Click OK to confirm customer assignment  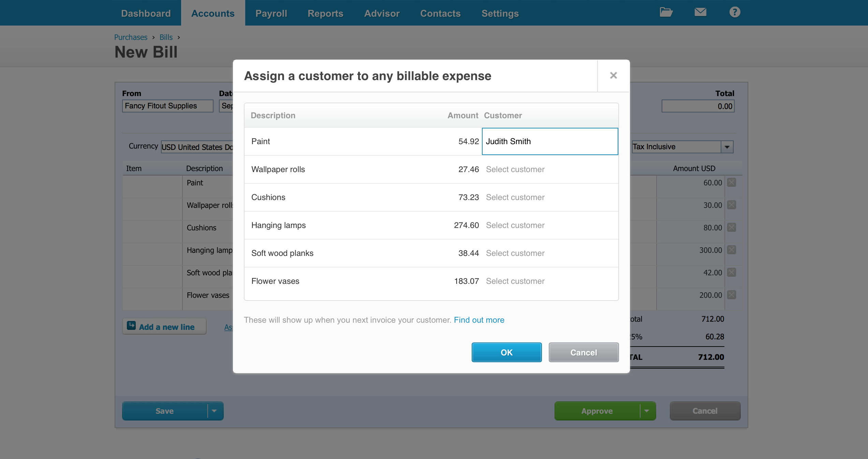click(506, 352)
